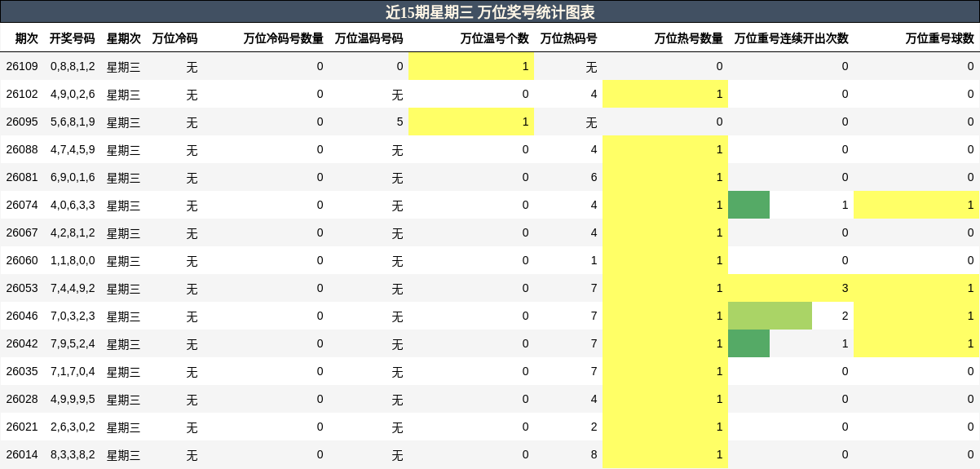Click period number 26081
This screenshot has width=980, height=469.
tap(22, 177)
